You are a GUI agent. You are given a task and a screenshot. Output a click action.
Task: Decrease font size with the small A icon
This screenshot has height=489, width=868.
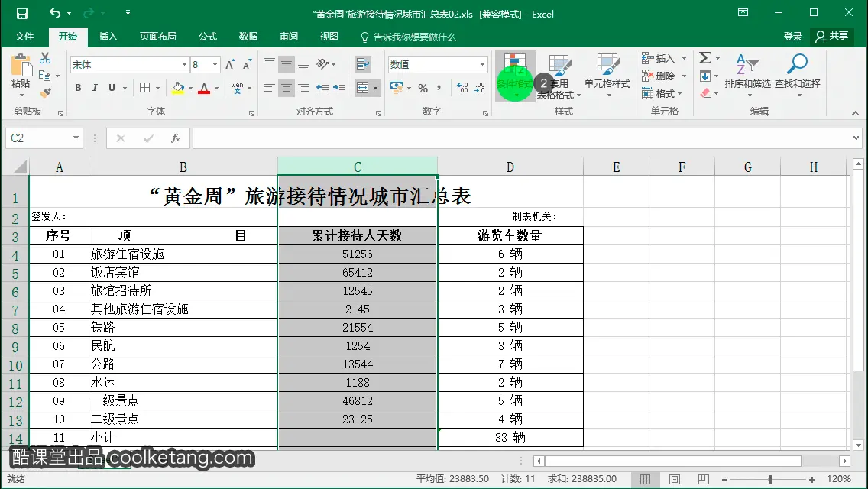(x=247, y=65)
